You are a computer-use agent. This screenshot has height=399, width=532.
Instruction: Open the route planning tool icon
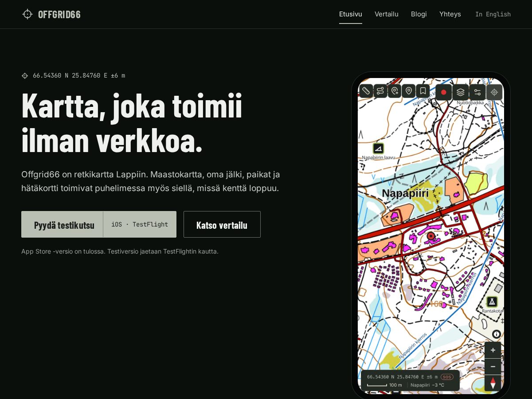coord(380,91)
